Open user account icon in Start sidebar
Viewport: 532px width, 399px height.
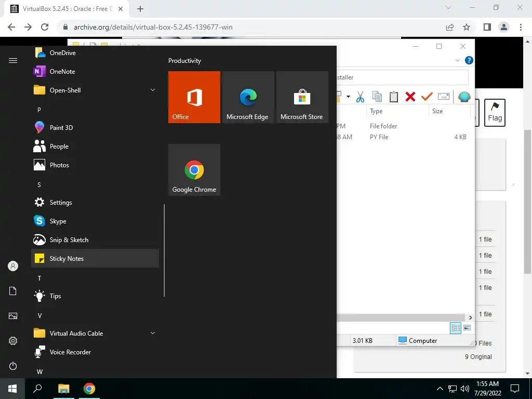[13, 266]
